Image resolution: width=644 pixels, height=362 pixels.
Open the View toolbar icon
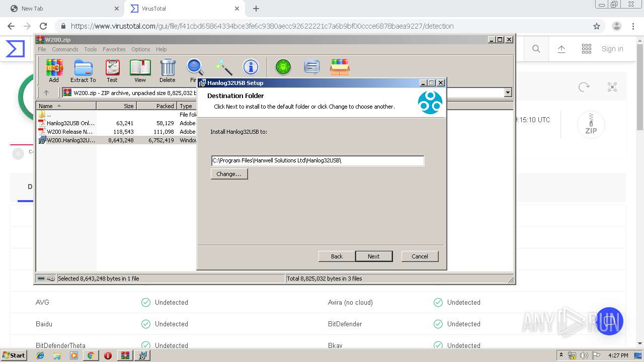[x=140, y=70]
